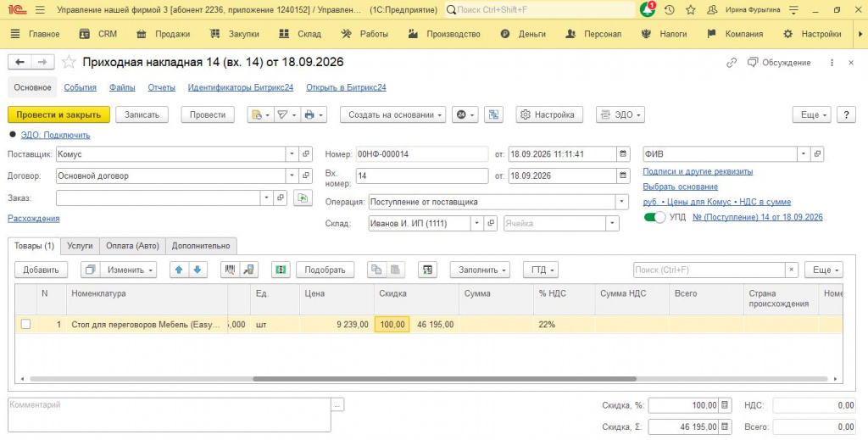
Task: Open the Расхождения link
Action: [34, 218]
